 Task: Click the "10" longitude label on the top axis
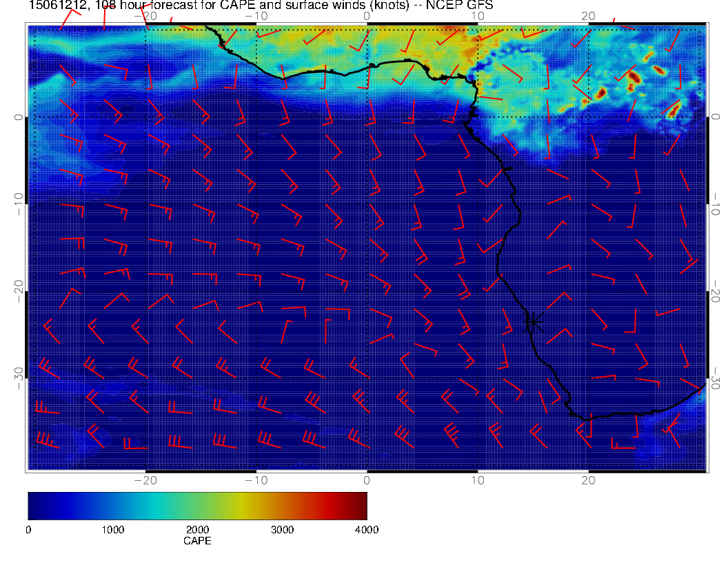478,17
